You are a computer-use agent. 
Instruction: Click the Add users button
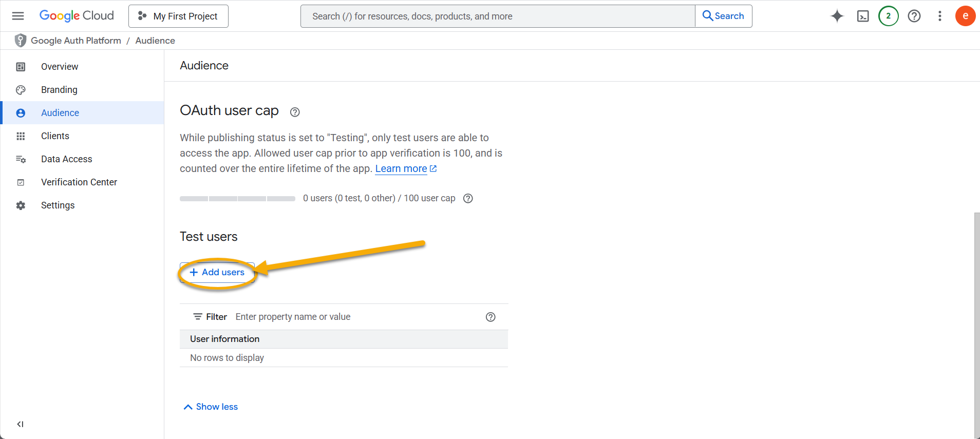pos(217,273)
